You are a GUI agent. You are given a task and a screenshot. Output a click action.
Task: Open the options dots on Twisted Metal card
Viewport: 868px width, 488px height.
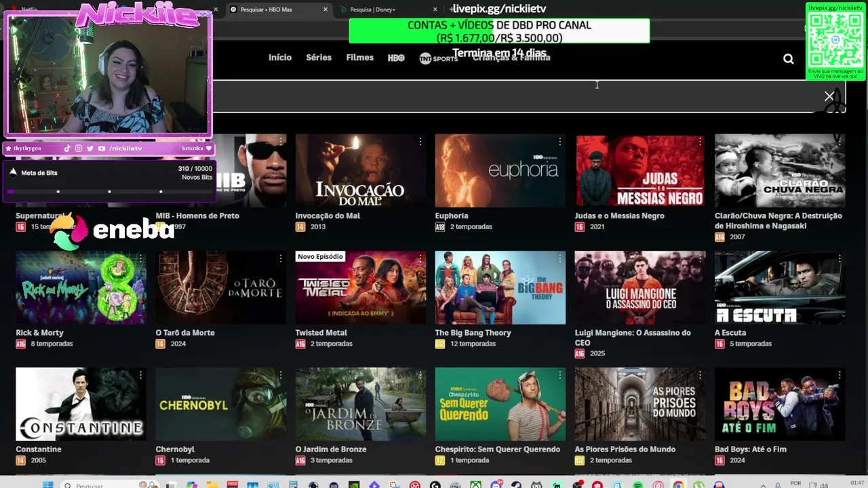coord(420,258)
